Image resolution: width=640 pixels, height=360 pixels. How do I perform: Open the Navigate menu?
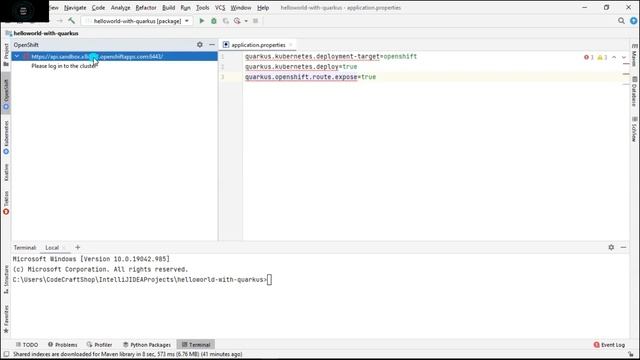[75, 8]
